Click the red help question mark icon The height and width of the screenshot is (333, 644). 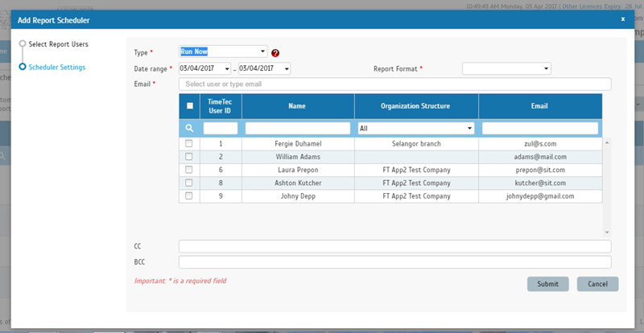pyautogui.click(x=275, y=53)
